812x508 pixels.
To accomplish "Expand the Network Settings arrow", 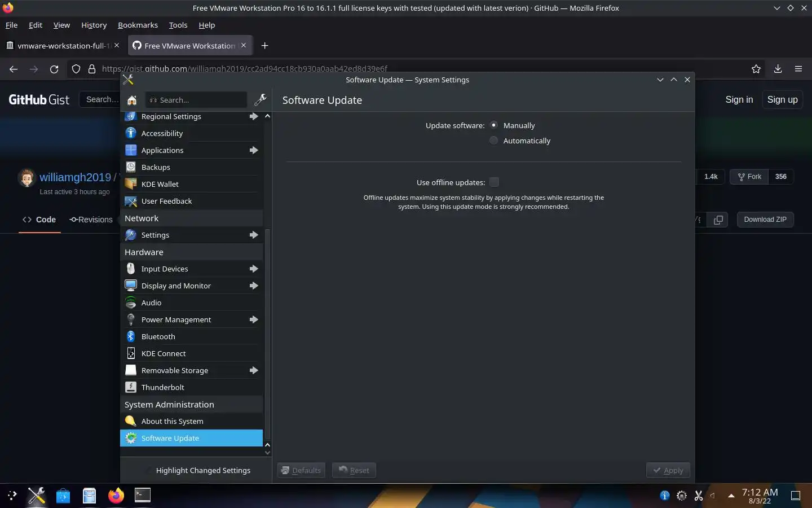I will [x=254, y=235].
